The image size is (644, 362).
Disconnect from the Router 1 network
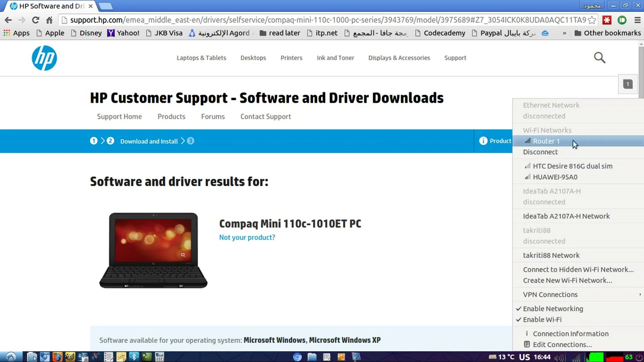click(x=540, y=152)
